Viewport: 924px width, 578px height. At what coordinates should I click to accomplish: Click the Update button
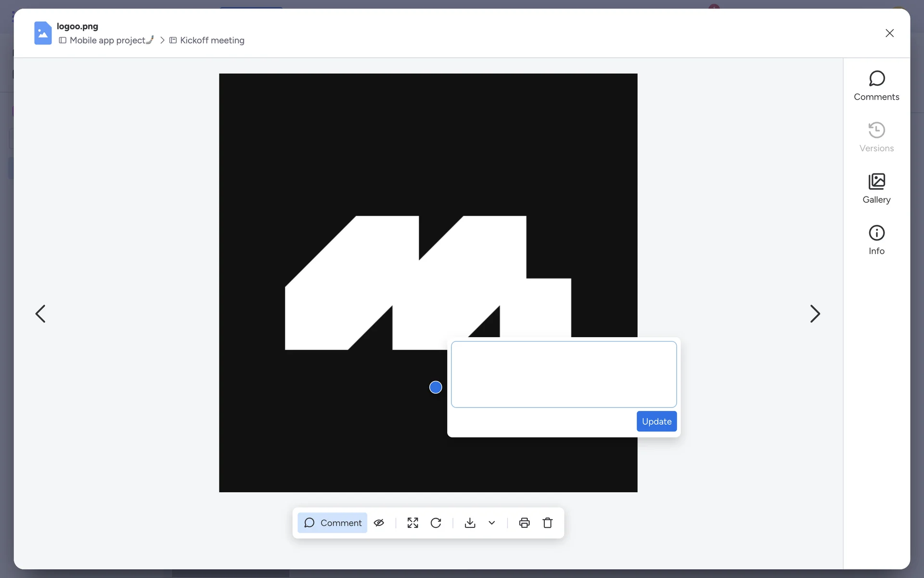tap(656, 421)
